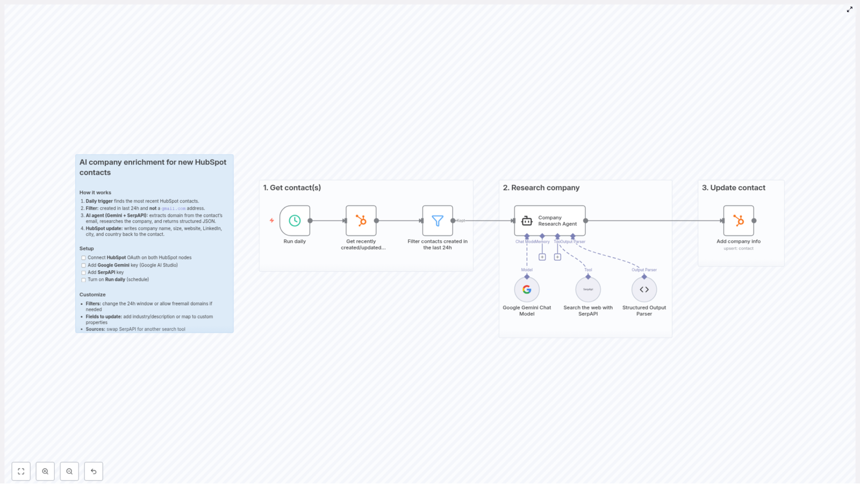860x504 pixels.
Task: Open the Company Research Agent node
Action: [549, 221]
